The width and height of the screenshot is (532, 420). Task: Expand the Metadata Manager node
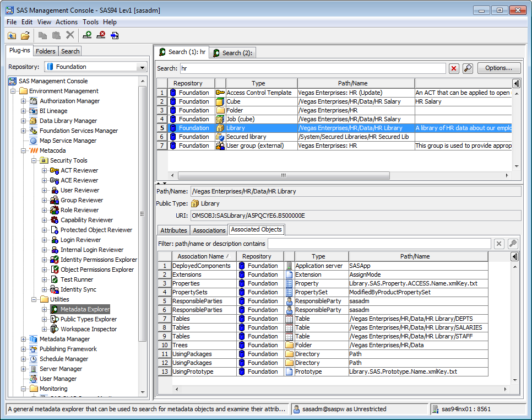point(24,339)
